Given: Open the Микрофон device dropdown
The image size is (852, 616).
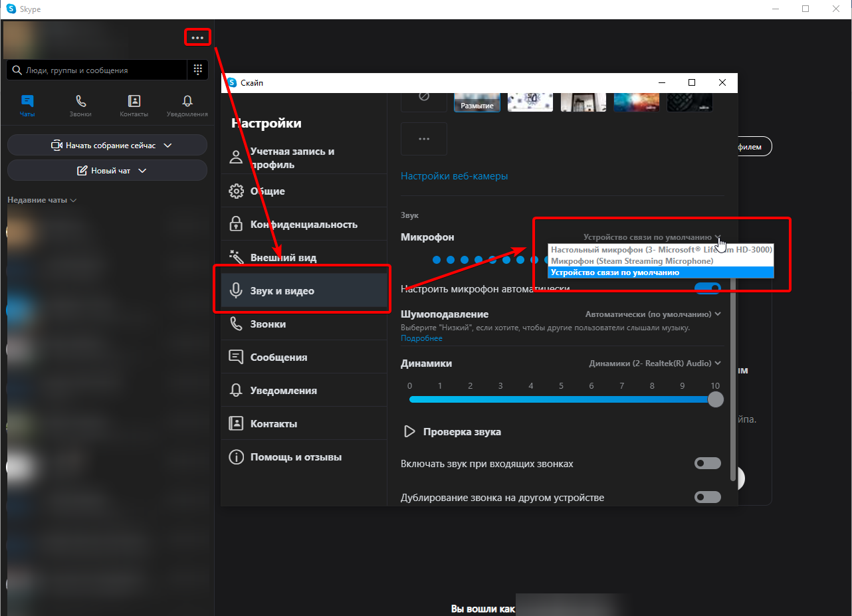Looking at the screenshot, I should (652, 237).
